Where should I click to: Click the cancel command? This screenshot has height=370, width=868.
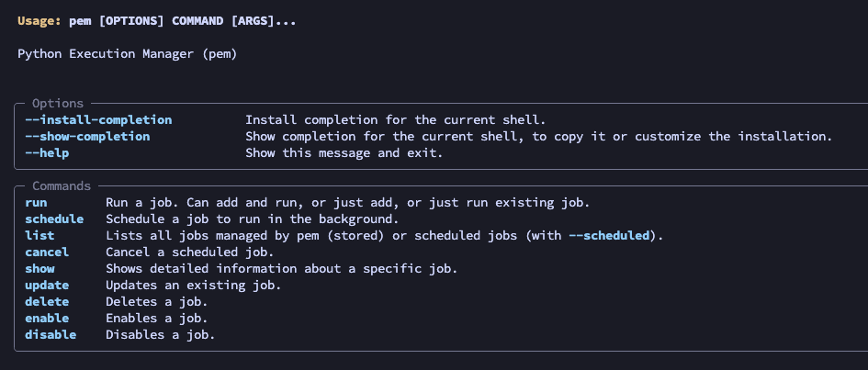[x=47, y=252]
